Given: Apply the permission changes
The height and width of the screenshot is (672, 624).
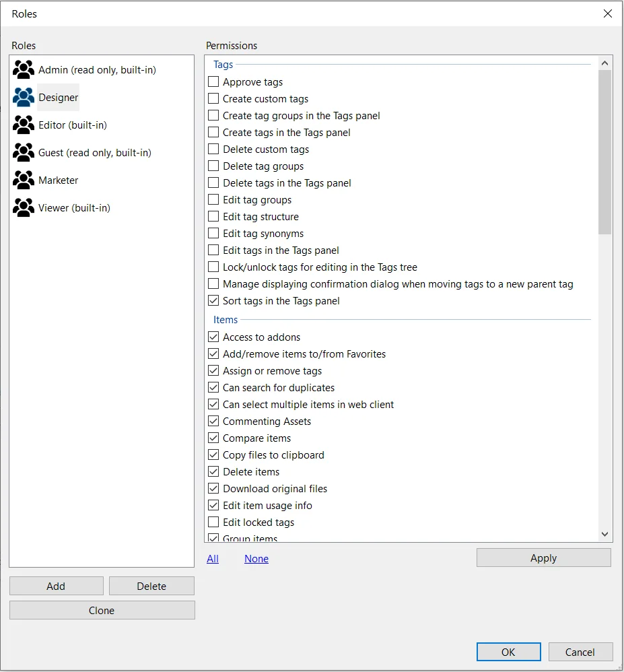Looking at the screenshot, I should pyautogui.click(x=543, y=558).
